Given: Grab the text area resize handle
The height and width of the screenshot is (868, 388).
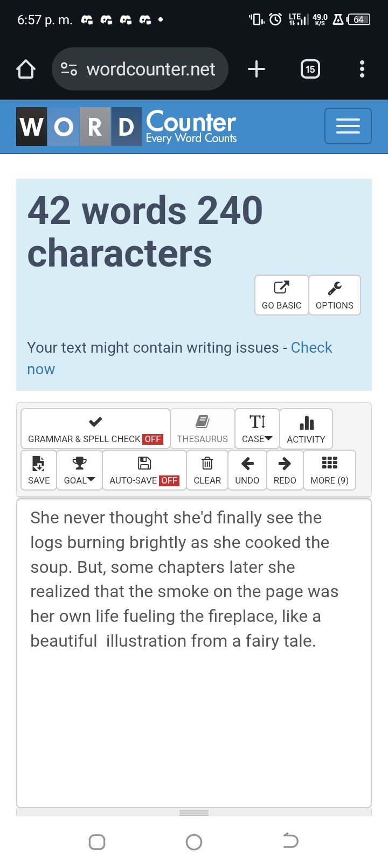Looking at the screenshot, I should (x=194, y=813).
